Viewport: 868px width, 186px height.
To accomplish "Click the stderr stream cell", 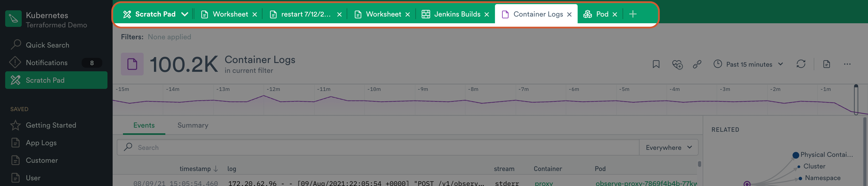I will pyautogui.click(x=507, y=183).
